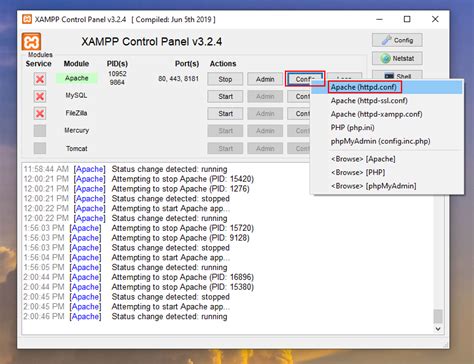
Task: Click Apache Config dropdown button
Action: pos(305,79)
